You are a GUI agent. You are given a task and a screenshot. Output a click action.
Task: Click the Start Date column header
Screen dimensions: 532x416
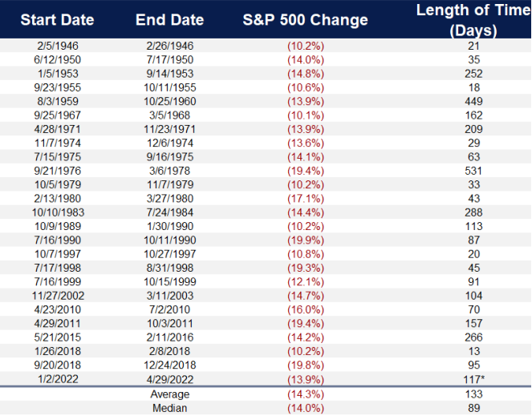(x=57, y=19)
